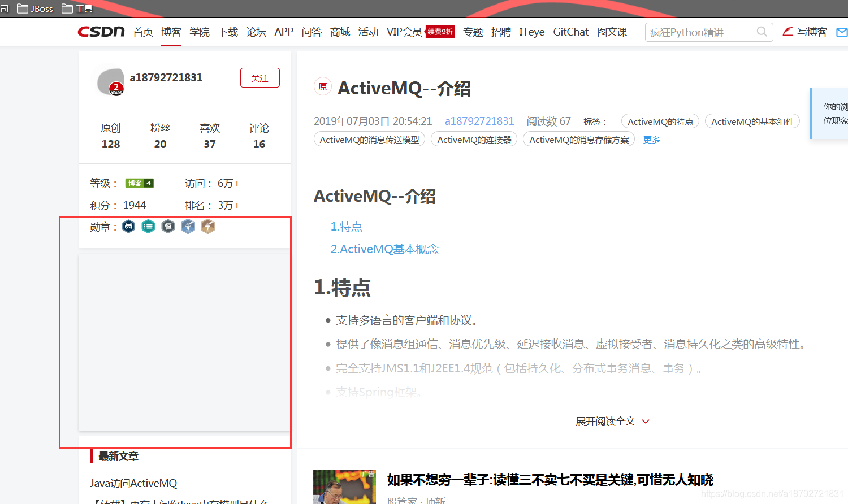This screenshot has height=504, width=848.
Task: Click the 阅读数 67 read count
Action: (x=548, y=121)
